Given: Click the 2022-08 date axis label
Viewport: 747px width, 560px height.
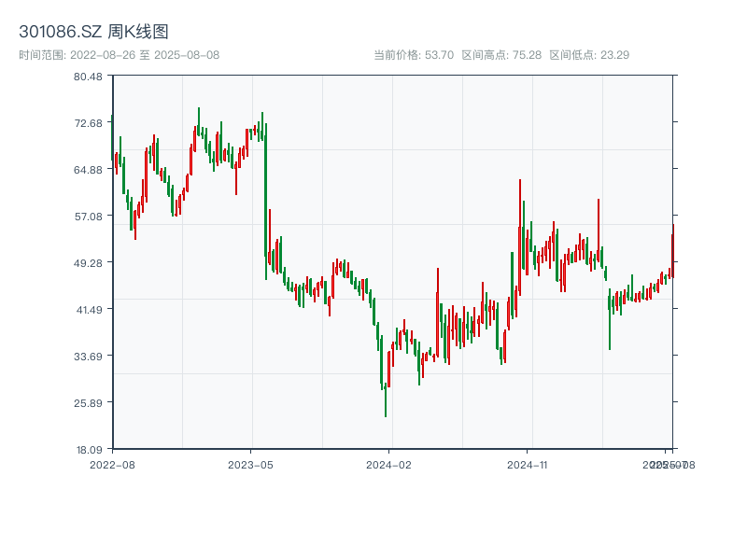Looking at the screenshot, I should coord(112,464).
